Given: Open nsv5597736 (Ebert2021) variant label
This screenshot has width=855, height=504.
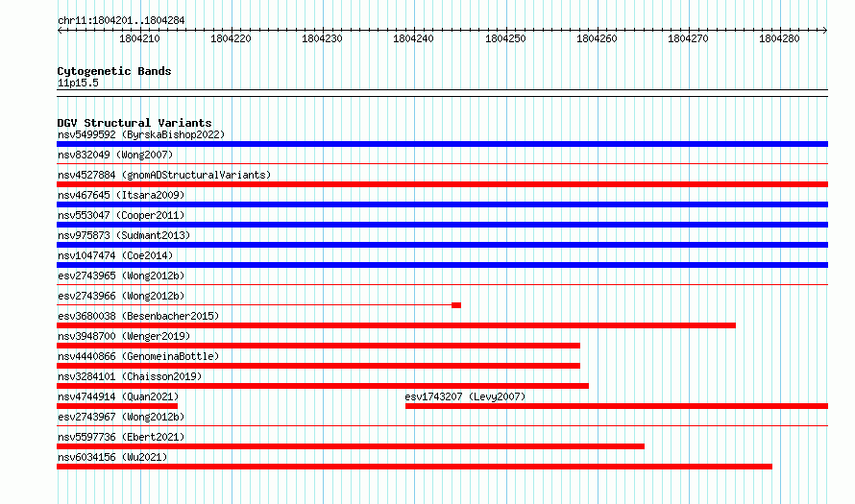Looking at the screenshot, I should pos(121,437).
